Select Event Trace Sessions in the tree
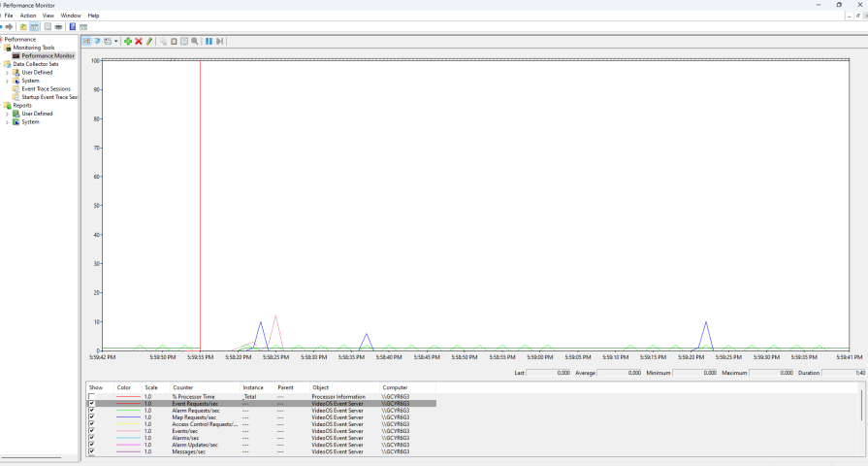The image size is (868, 466). [x=46, y=88]
